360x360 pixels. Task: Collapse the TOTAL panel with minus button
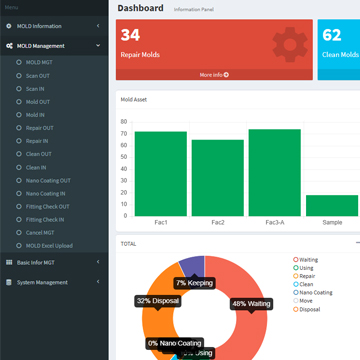pyautogui.click(x=358, y=243)
